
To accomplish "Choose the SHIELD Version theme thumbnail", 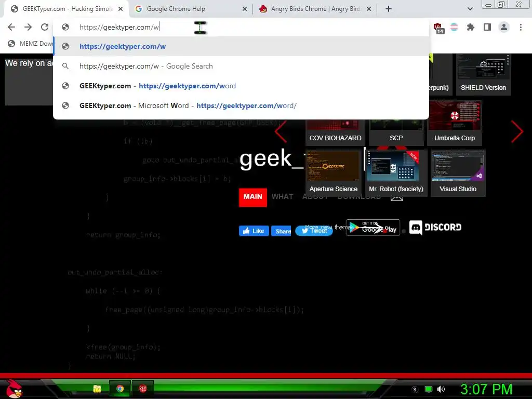I will [x=483, y=74].
